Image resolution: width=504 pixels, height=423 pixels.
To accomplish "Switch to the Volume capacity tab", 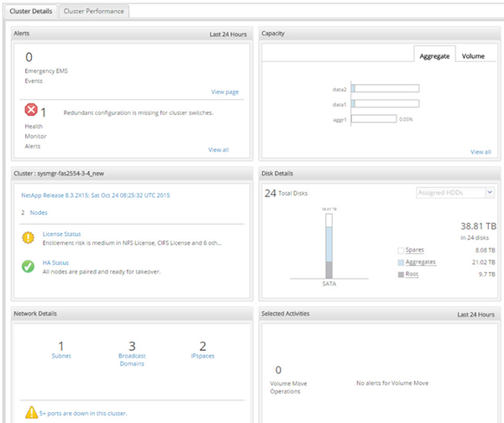I will click(473, 55).
